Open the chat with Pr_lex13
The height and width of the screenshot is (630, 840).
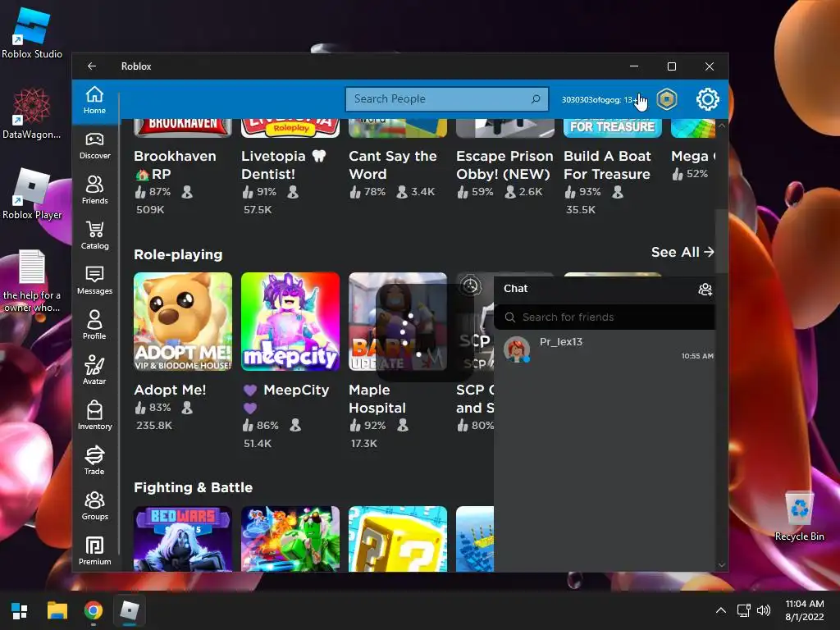[x=605, y=349]
